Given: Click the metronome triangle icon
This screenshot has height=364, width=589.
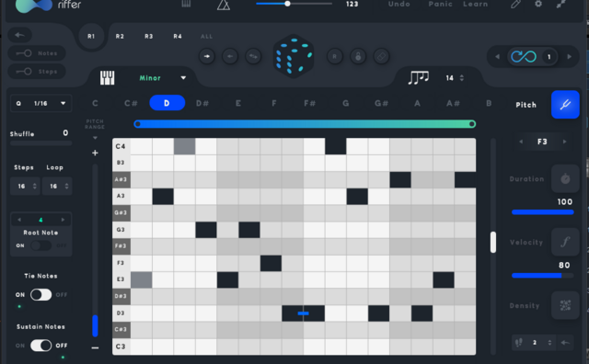Looking at the screenshot, I should click(224, 5).
